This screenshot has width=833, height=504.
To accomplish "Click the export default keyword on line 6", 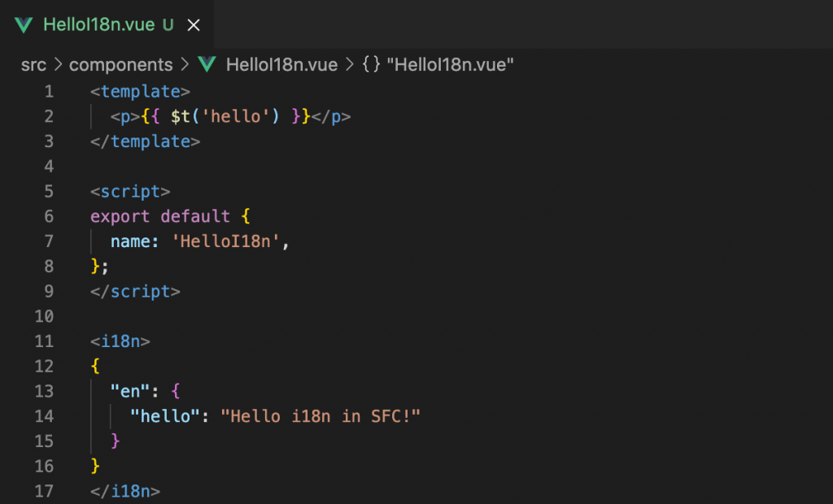I will 160,216.
